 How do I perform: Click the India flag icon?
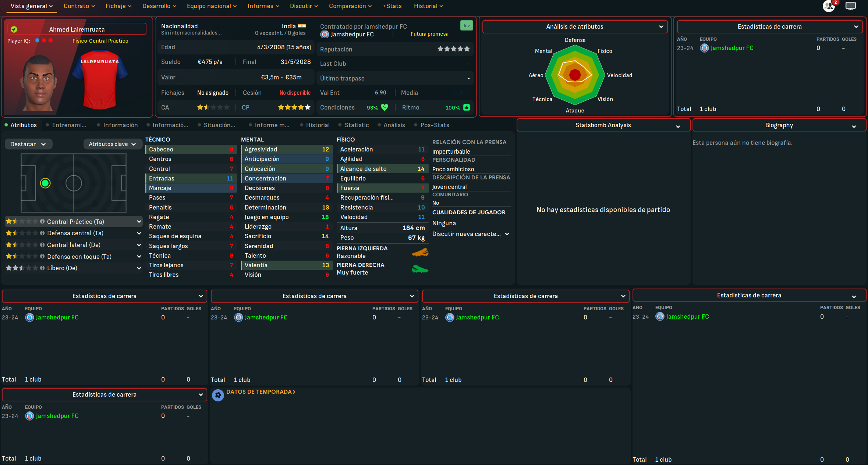point(302,26)
